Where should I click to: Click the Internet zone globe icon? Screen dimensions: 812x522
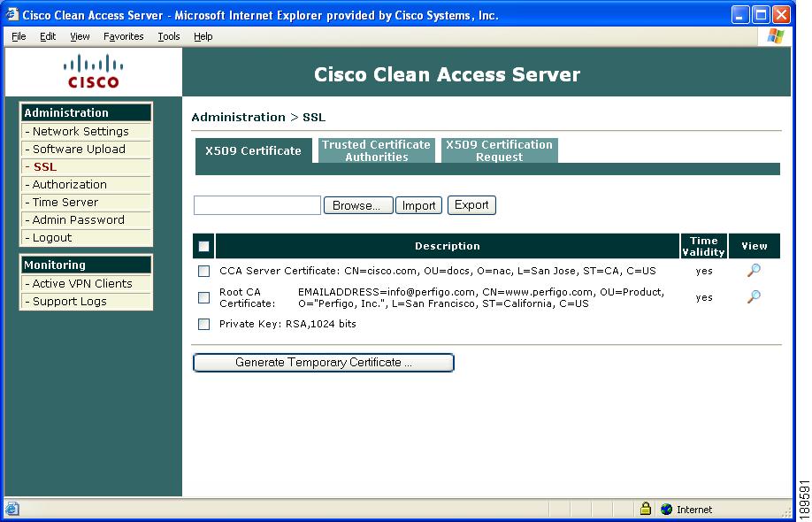[667, 510]
